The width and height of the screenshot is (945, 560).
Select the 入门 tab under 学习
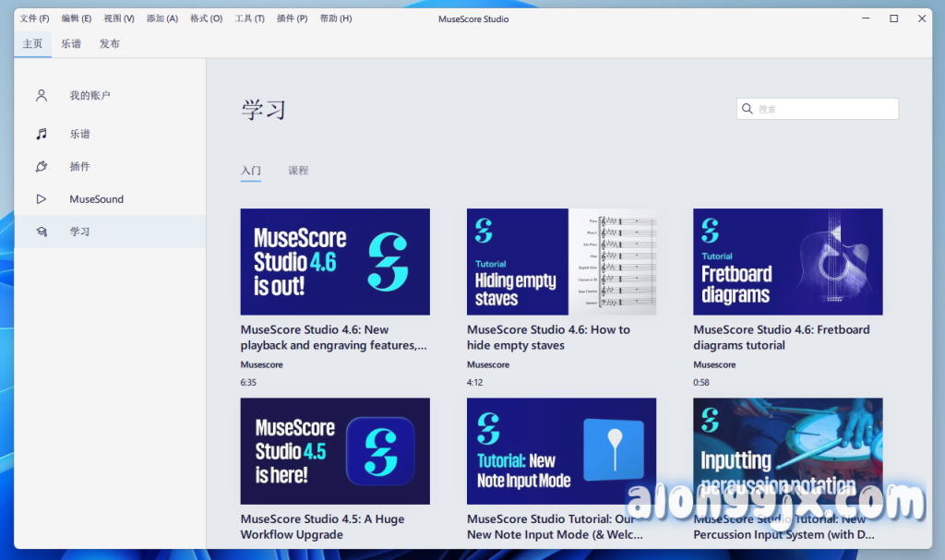coord(251,171)
